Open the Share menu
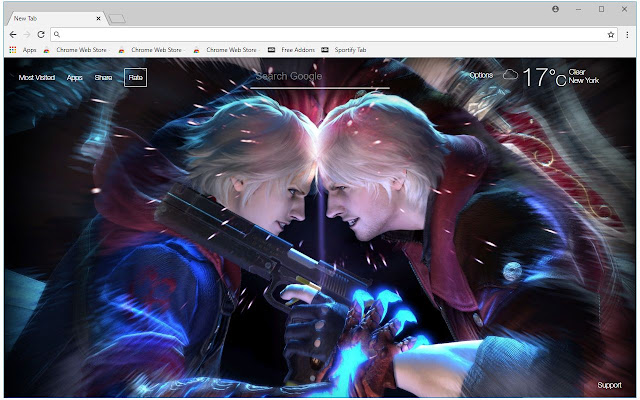The width and height of the screenshot is (640, 400). [x=103, y=78]
